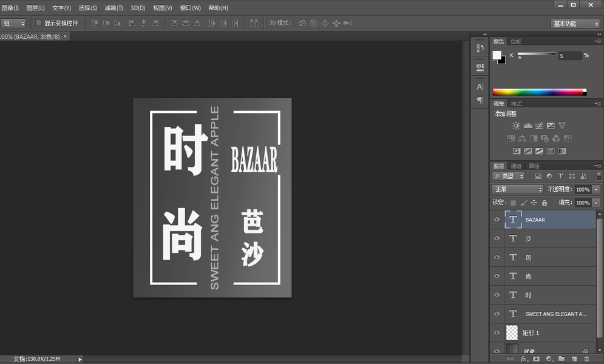Create a new layer
604x364 pixels.
[574, 359]
